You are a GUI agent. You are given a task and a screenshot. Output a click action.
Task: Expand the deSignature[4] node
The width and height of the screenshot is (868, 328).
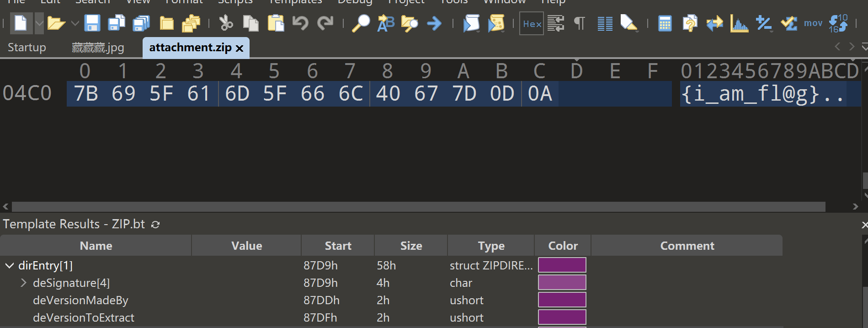pyautogui.click(x=23, y=283)
